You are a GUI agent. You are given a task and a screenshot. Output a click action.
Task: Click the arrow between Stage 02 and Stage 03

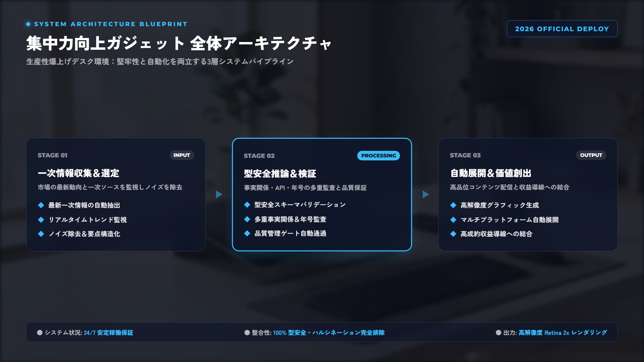tap(426, 194)
